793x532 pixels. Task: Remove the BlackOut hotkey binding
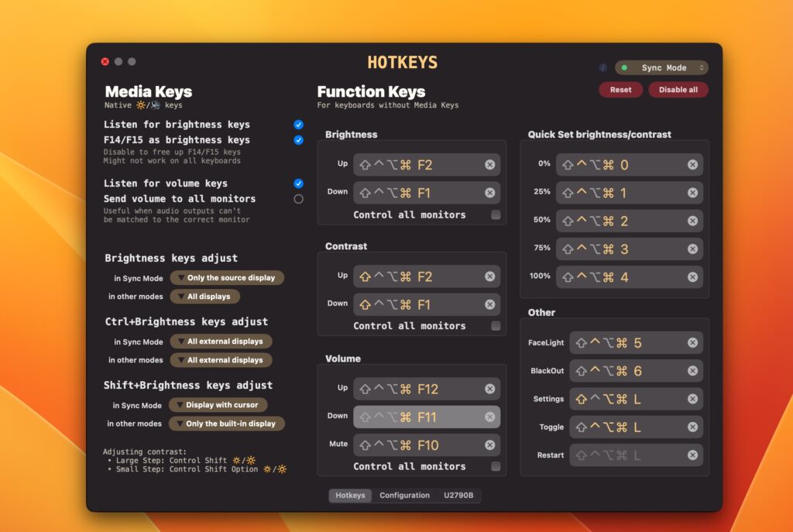[692, 371]
